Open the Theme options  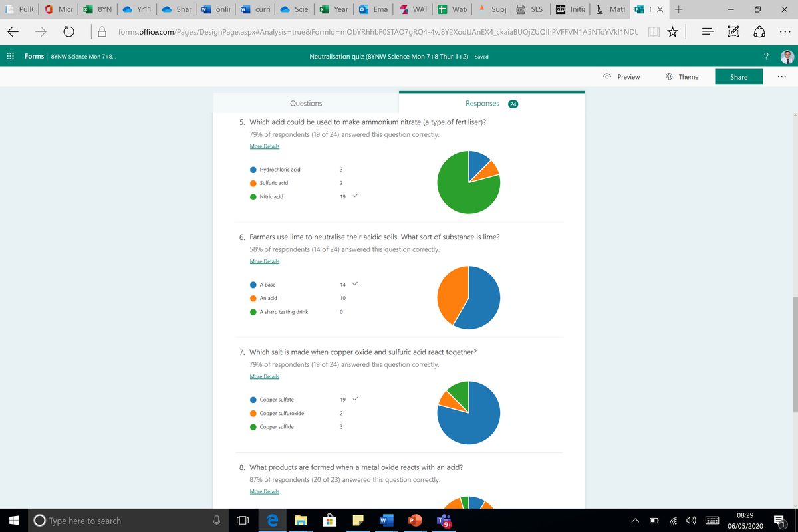(x=682, y=77)
